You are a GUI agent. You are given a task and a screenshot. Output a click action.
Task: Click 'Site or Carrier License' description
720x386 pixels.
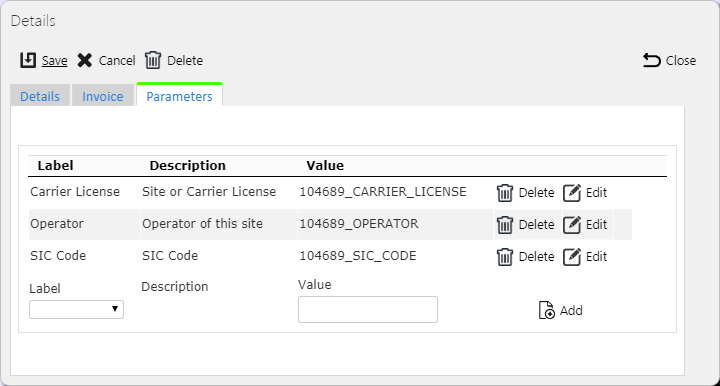[x=209, y=192]
